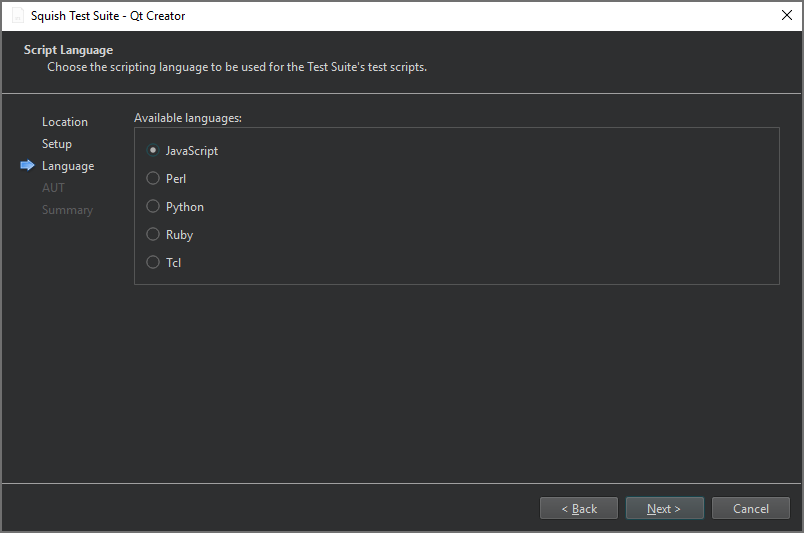Click the scripting language description text

237,68
